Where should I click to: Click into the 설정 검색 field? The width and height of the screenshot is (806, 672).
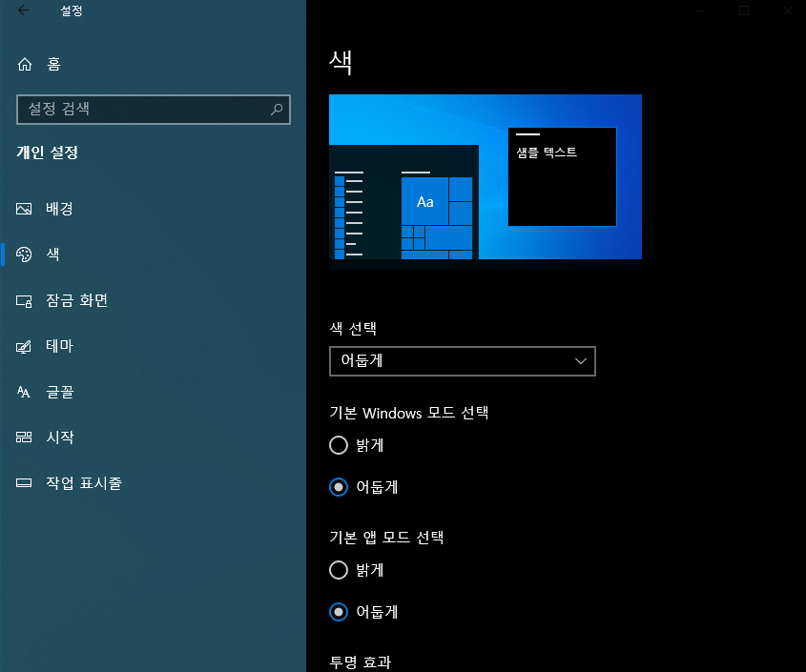point(154,109)
